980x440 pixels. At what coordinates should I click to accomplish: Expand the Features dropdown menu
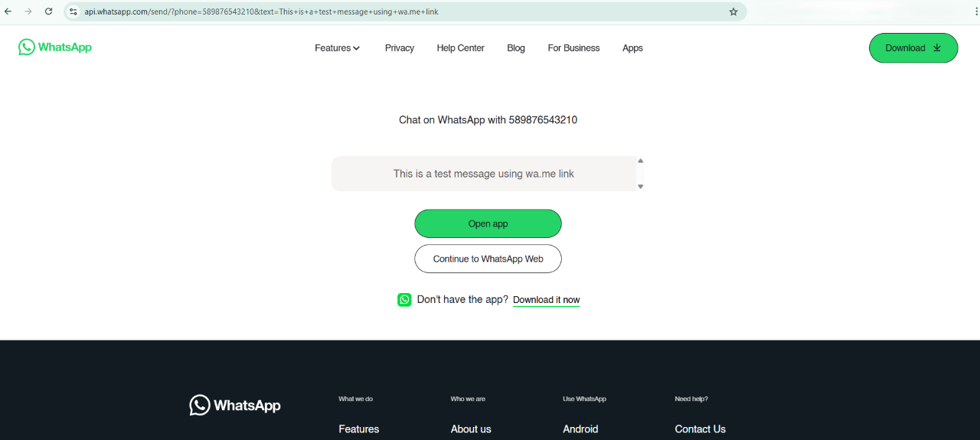(x=337, y=47)
